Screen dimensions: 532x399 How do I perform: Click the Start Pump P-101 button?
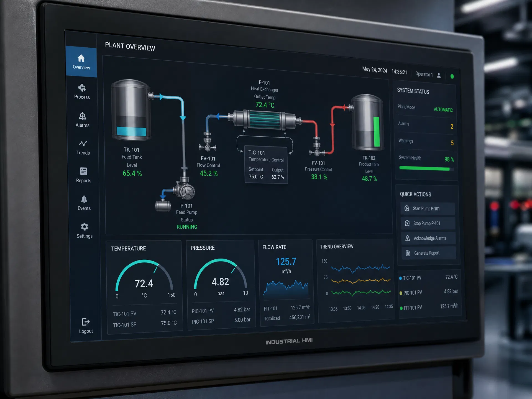point(427,209)
